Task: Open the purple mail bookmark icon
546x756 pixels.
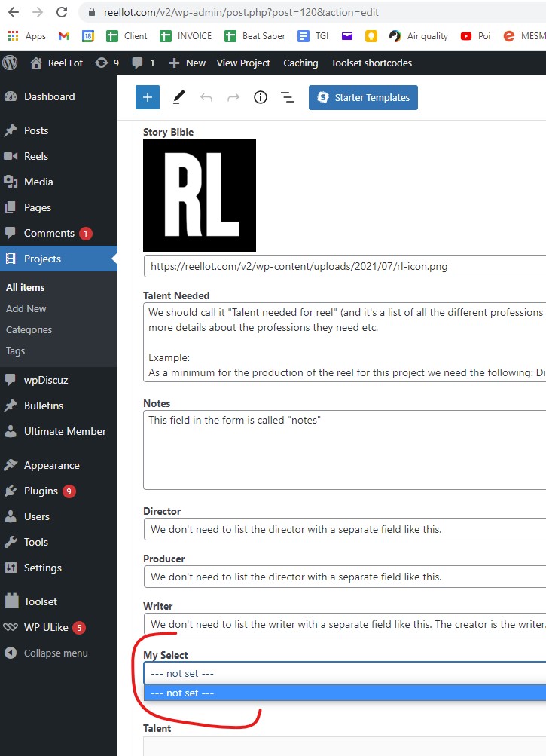Action: click(x=347, y=36)
